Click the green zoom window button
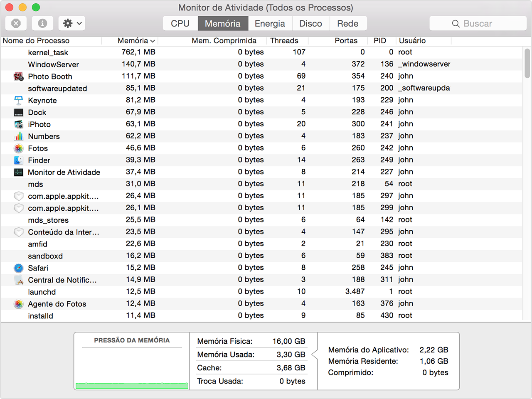 click(x=36, y=7)
